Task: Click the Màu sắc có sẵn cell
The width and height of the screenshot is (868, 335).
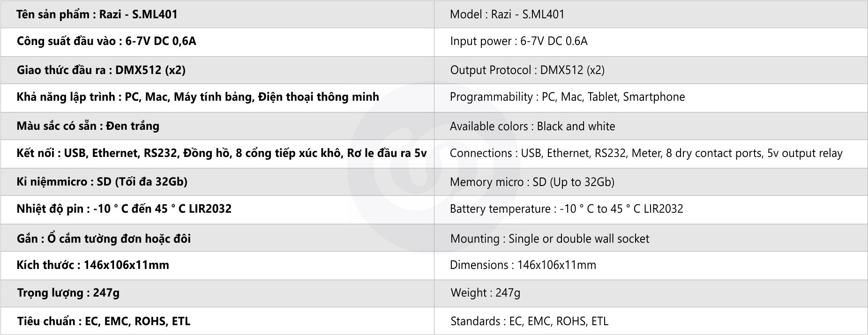Action: [88, 126]
